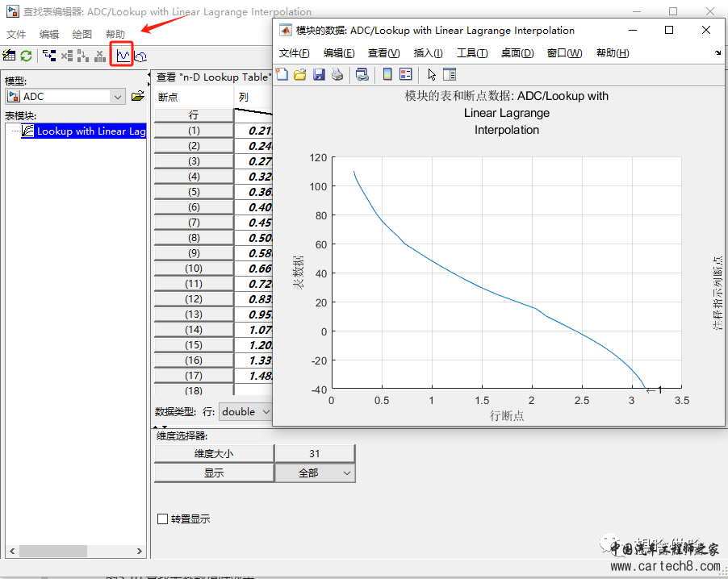
Task: Open 绘图 menu in lookup table editor
Action: click(x=82, y=35)
